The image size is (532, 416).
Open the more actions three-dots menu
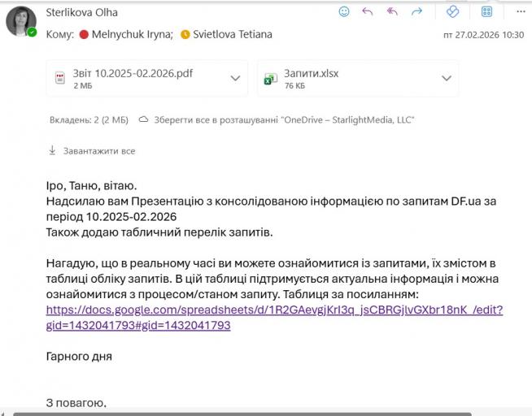(521, 12)
